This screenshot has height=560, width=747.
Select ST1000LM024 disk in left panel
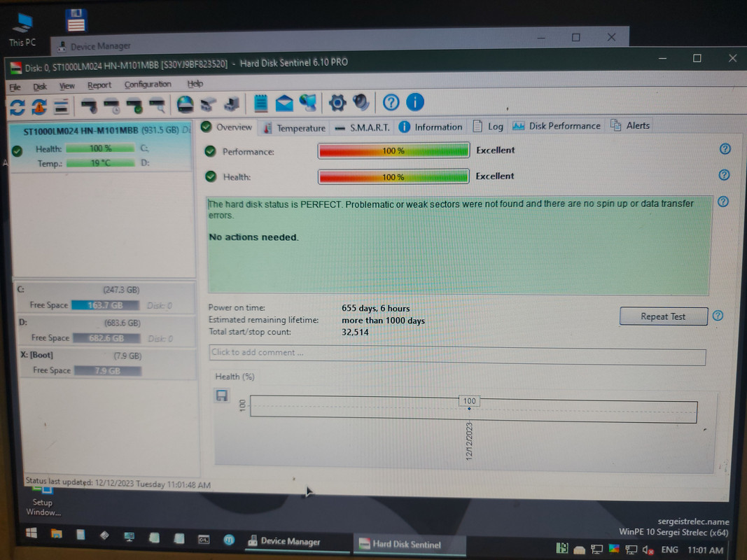(101, 147)
